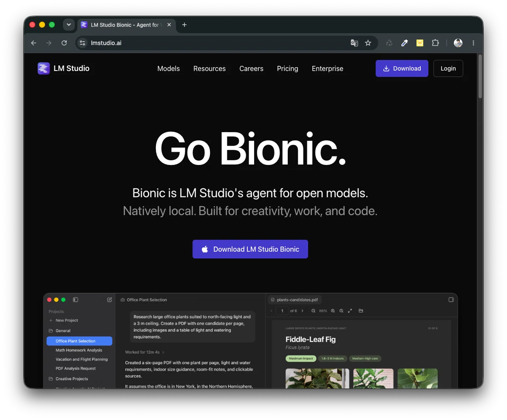Click the Go Bionic headline
This screenshot has width=507, height=420.
(251, 149)
